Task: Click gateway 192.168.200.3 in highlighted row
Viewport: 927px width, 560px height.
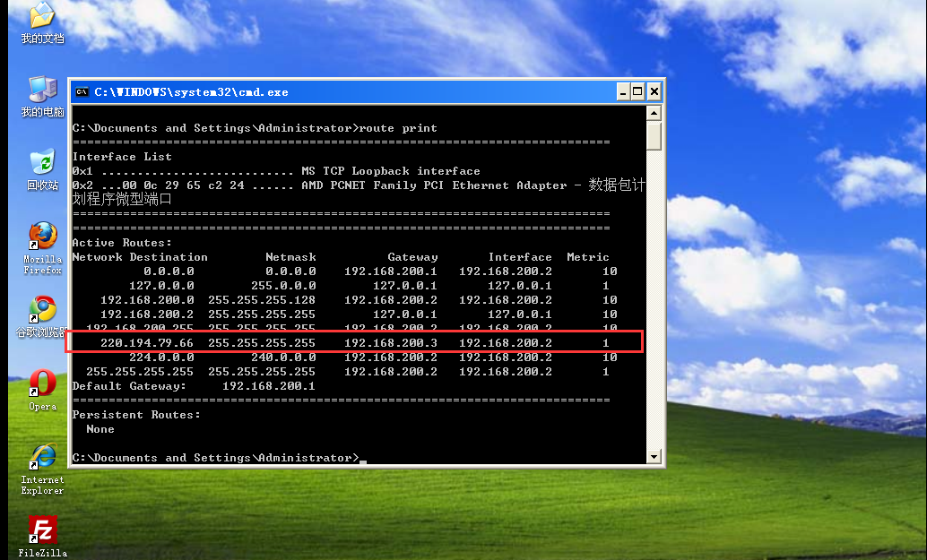Action: (391, 342)
